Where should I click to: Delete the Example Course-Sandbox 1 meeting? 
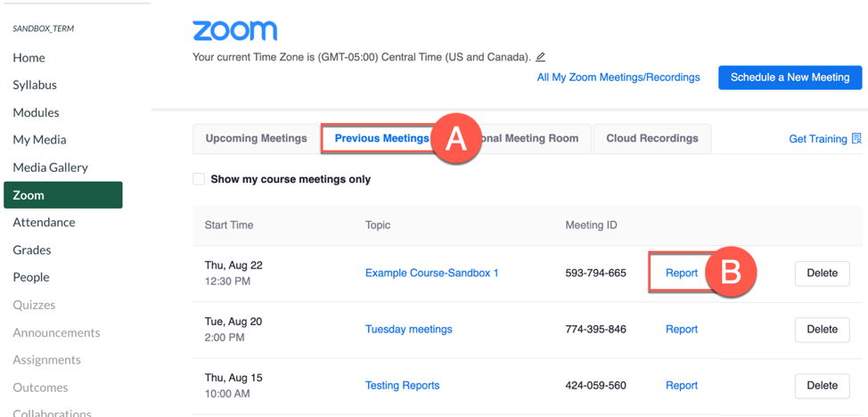coord(821,273)
